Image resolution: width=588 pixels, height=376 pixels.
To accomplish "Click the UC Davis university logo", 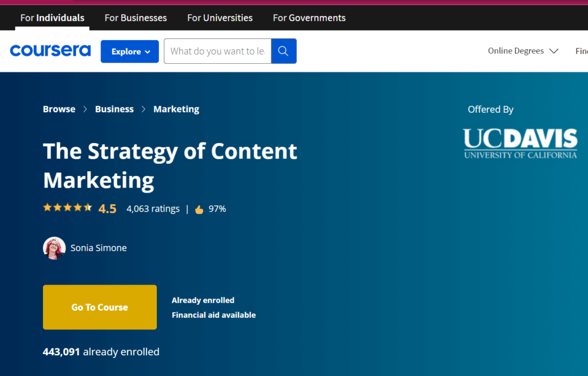I will [520, 143].
